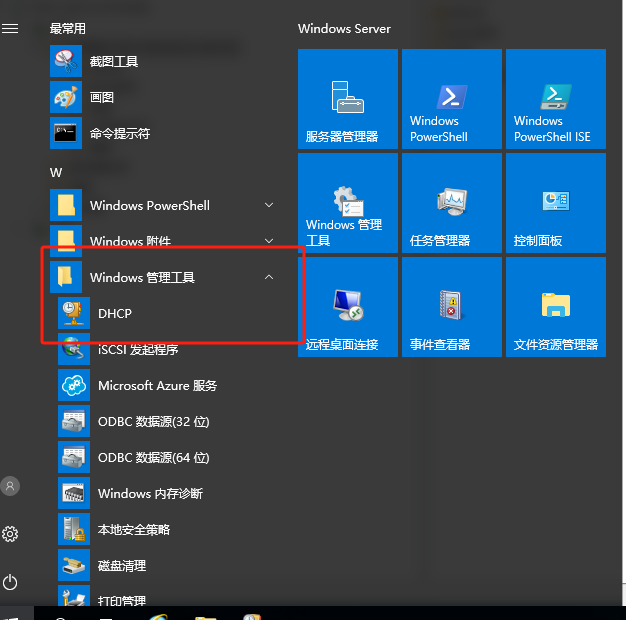Open the user account icon in sidebar
This screenshot has width=626, height=620.
tap(10, 486)
